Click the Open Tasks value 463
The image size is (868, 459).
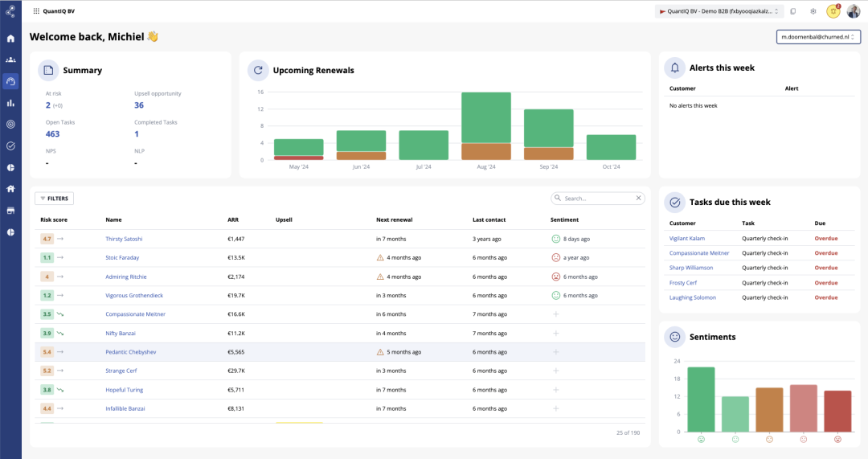pyautogui.click(x=52, y=134)
